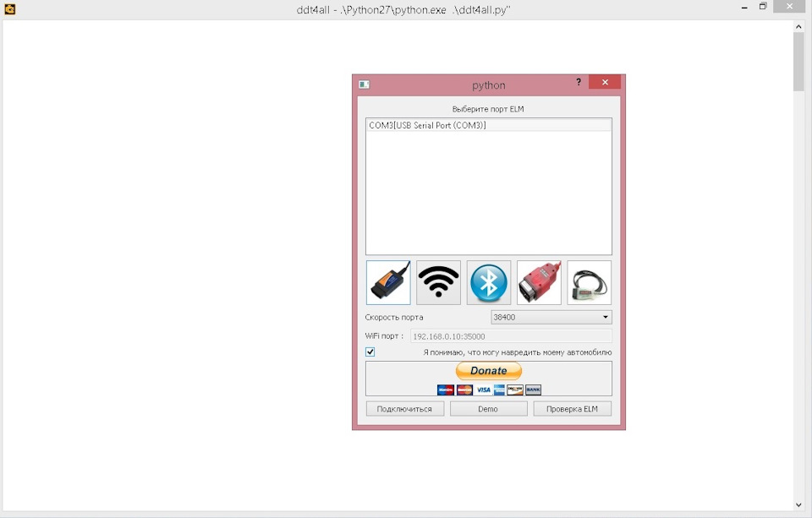812x518 pixels.
Task: Select the USB ELM327 adapter icon
Action: [388, 282]
